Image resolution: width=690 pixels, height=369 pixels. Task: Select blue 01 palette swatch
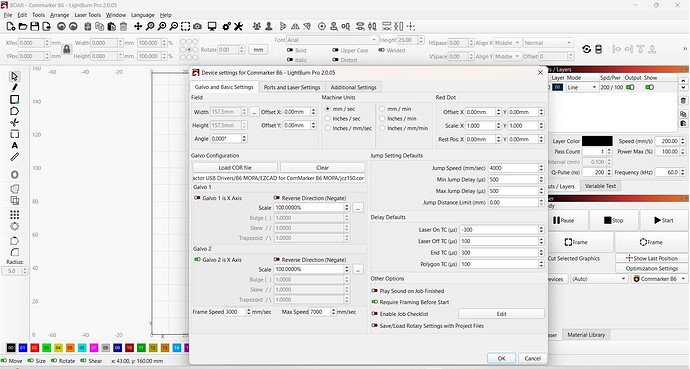pyautogui.click(x=23, y=347)
